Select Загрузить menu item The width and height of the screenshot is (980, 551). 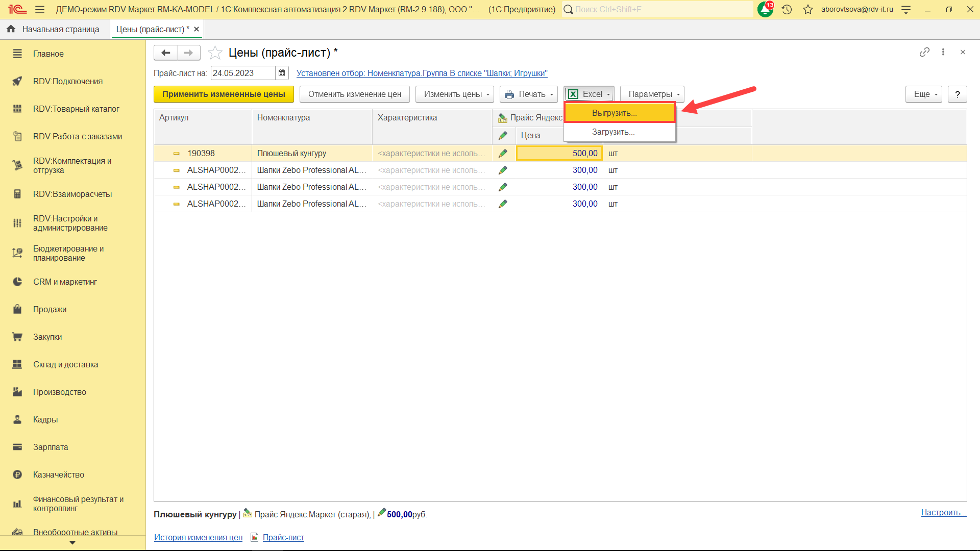click(613, 132)
